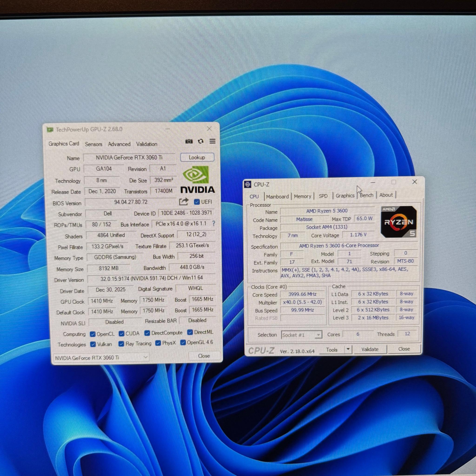Toggle the DirectCompute checkbox

147,333
